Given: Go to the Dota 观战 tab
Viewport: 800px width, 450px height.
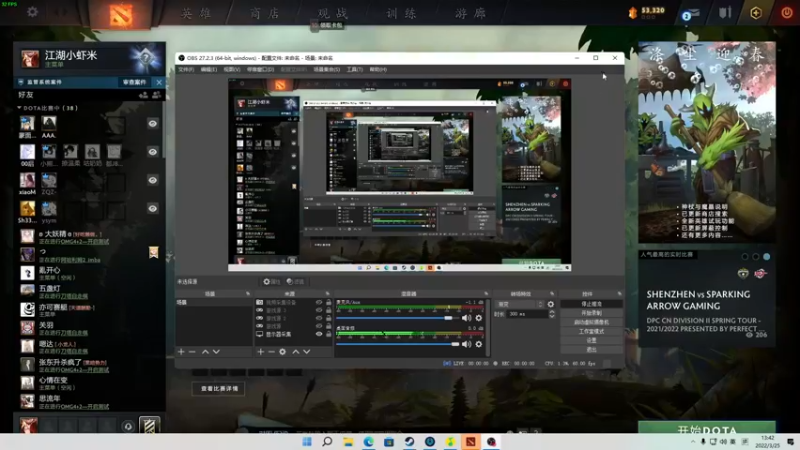Looking at the screenshot, I should click(333, 13).
